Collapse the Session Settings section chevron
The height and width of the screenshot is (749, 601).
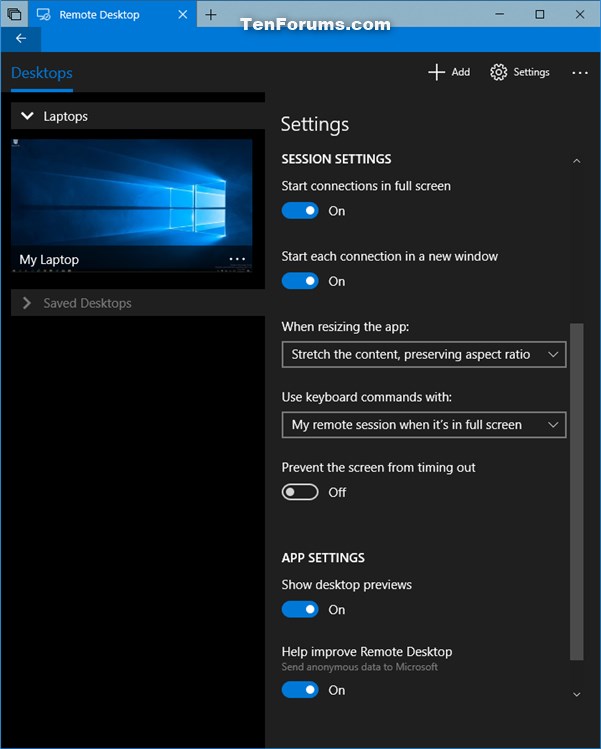pyautogui.click(x=577, y=161)
